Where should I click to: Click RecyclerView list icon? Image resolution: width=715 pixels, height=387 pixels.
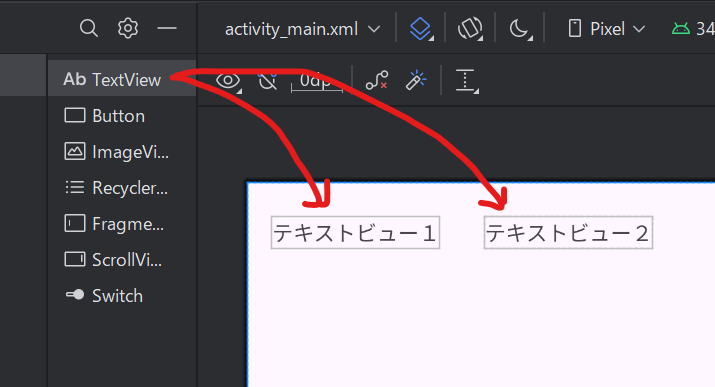tap(75, 187)
